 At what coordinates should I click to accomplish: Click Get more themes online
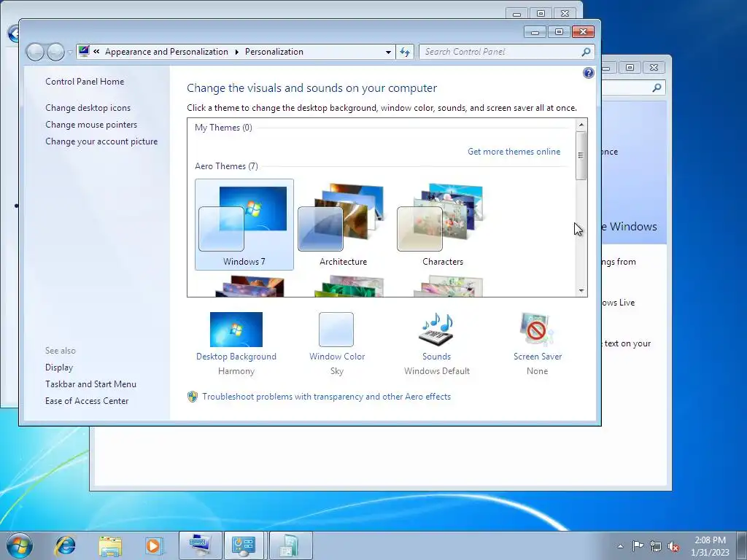514,152
